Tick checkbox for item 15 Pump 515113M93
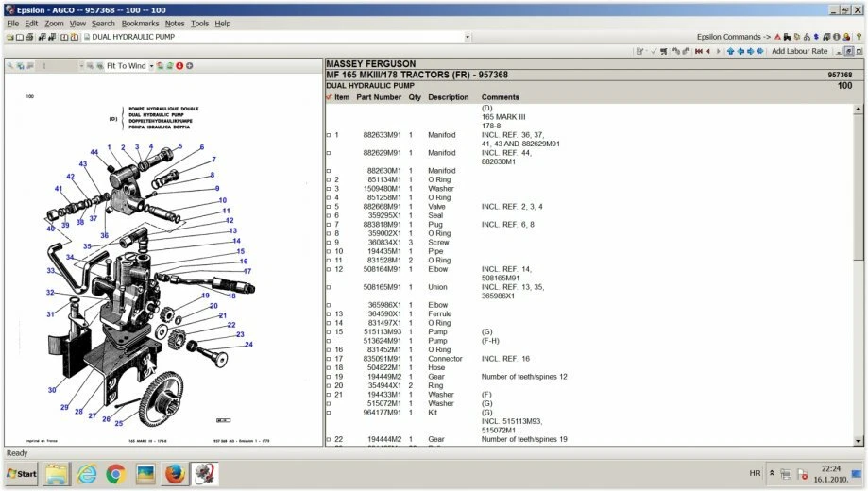 pos(329,332)
